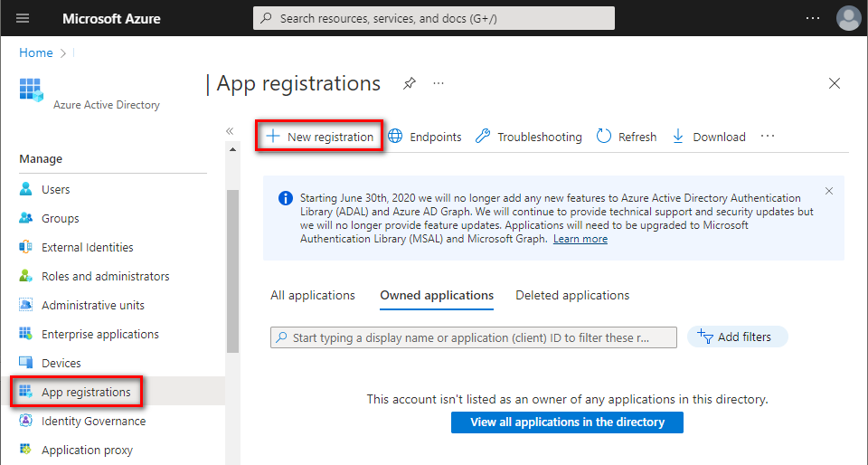Click the Devices monitor icon
Viewport: 868px width, 465px height.
(x=25, y=363)
